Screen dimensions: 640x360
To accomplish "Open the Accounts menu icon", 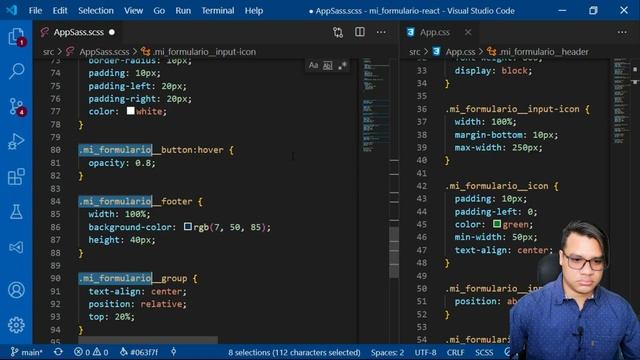I will [16, 290].
